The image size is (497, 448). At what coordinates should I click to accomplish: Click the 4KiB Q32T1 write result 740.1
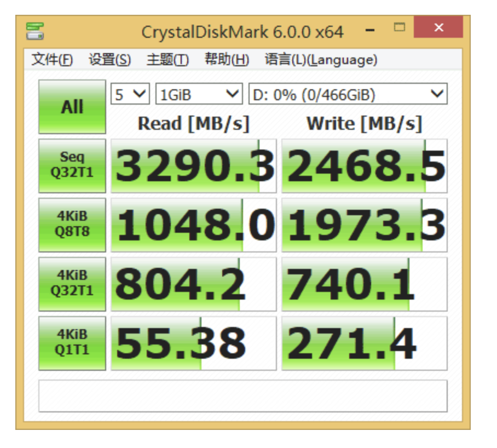365,284
